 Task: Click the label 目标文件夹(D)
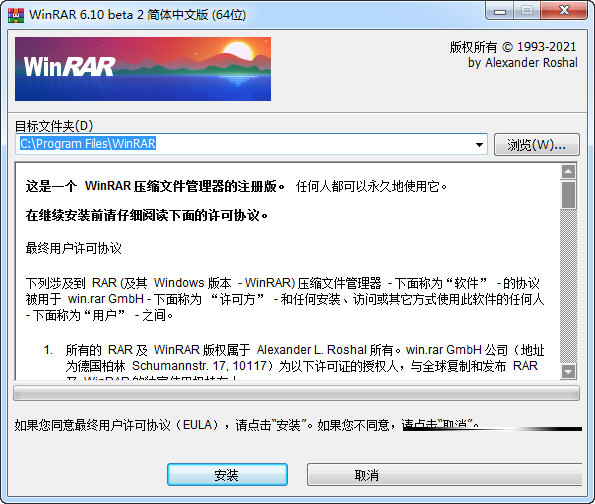click(54, 126)
